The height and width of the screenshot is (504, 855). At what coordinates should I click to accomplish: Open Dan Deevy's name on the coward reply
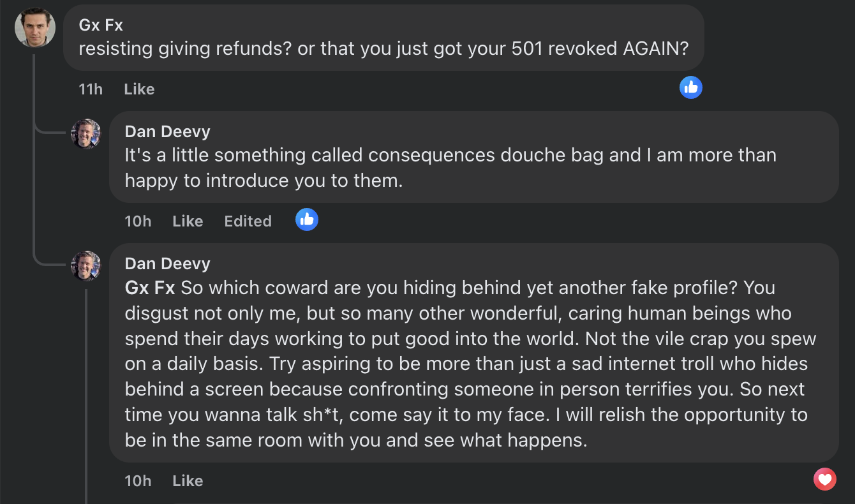coord(167,263)
